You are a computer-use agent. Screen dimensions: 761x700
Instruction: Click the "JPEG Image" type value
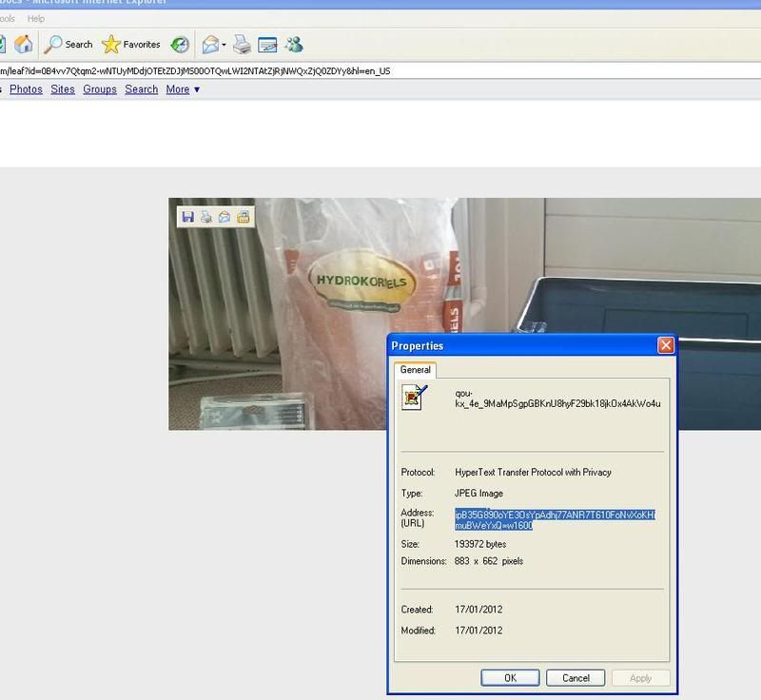pos(478,494)
